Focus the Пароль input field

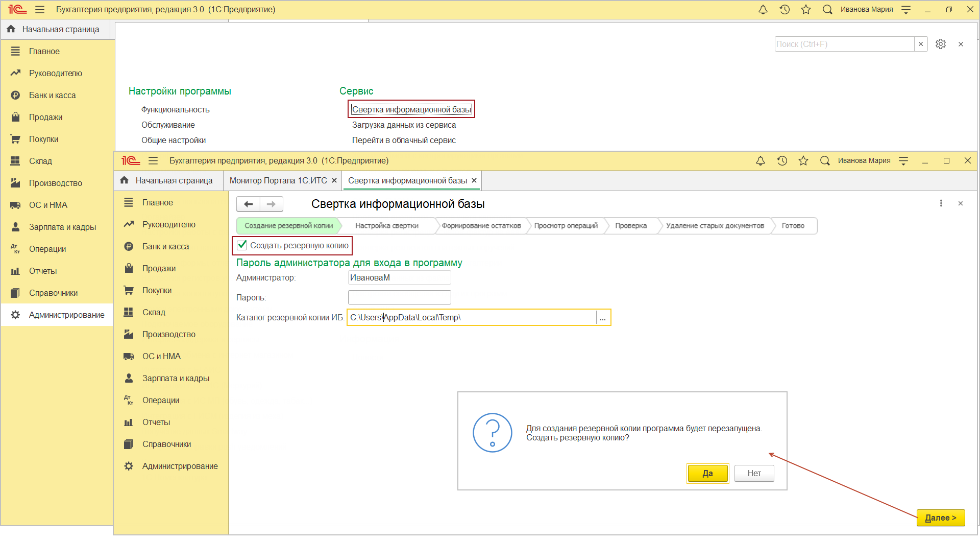[x=400, y=297]
